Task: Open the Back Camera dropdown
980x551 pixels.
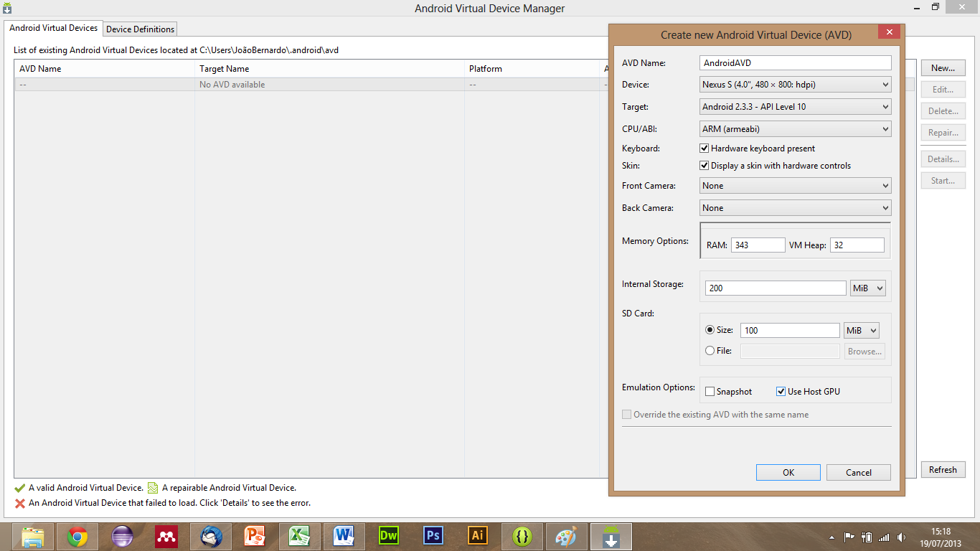Action: click(796, 208)
